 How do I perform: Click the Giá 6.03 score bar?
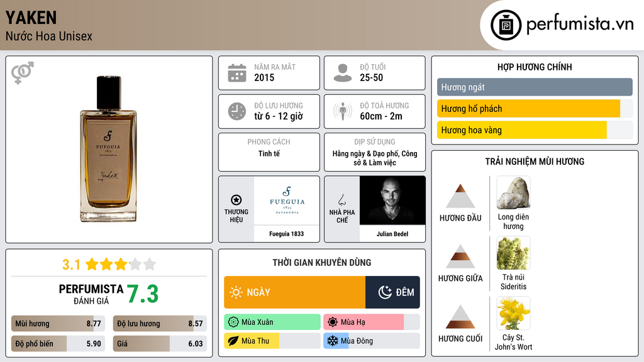point(160,344)
